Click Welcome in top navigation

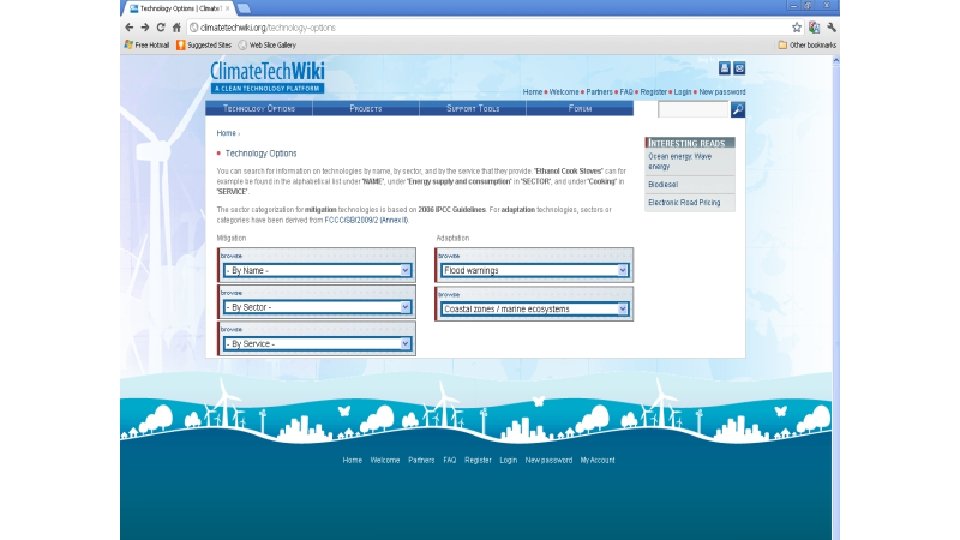564,92
